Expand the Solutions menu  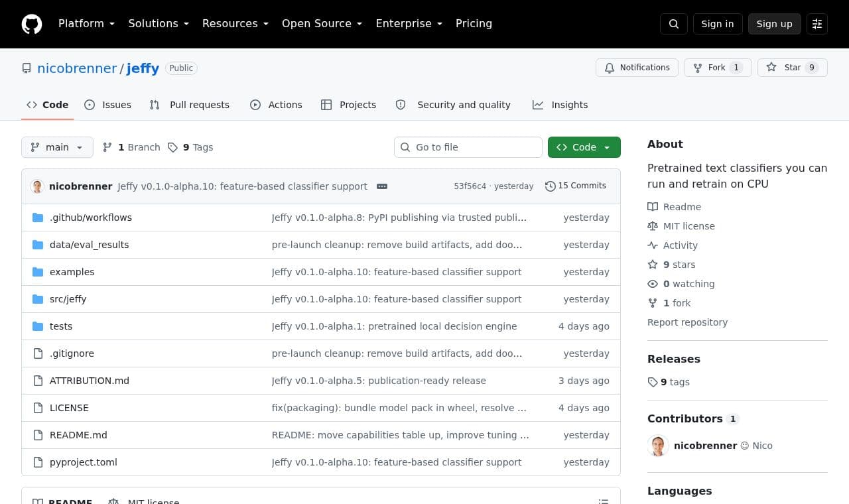point(159,24)
